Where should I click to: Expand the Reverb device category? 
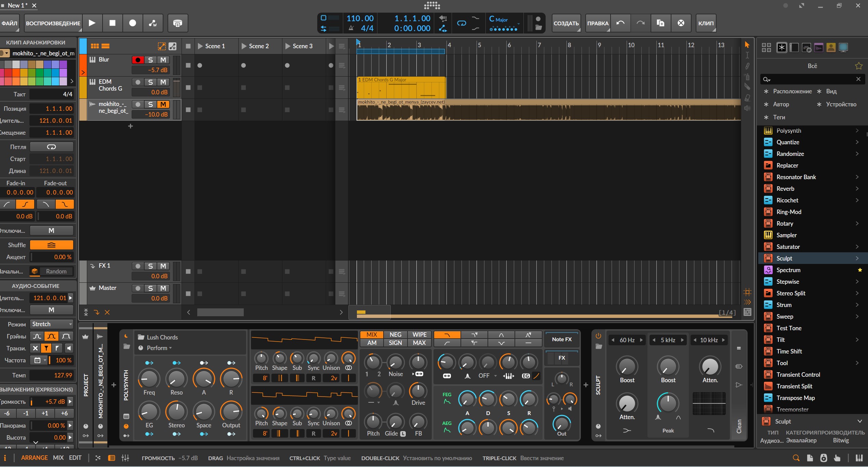(x=857, y=188)
